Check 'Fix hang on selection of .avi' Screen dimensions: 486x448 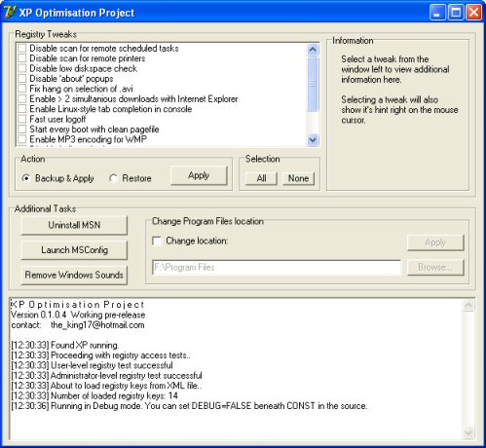pyautogui.click(x=22, y=89)
